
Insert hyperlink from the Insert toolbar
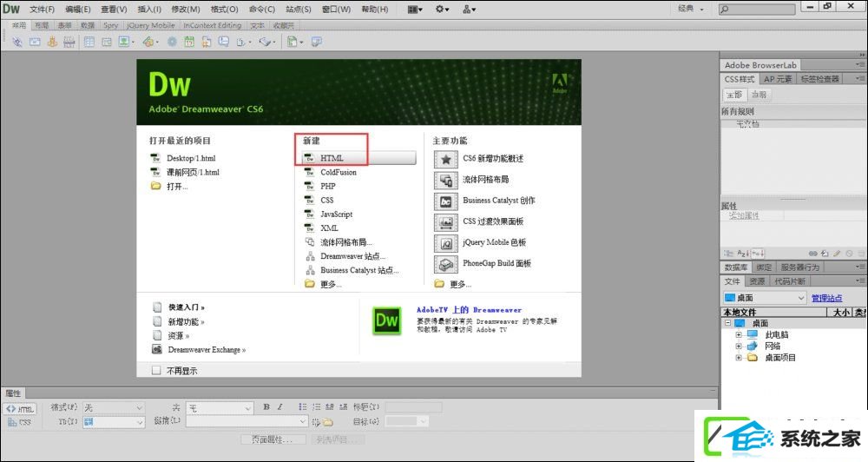[x=17, y=42]
